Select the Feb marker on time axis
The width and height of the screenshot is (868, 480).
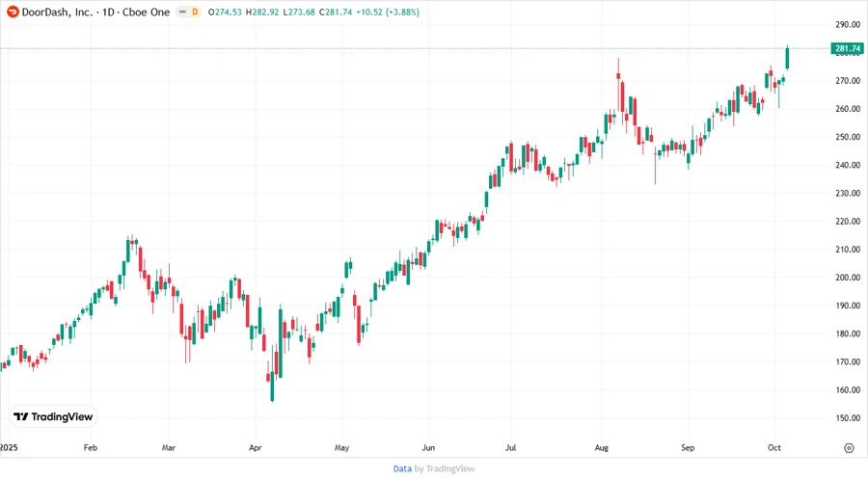(91, 448)
